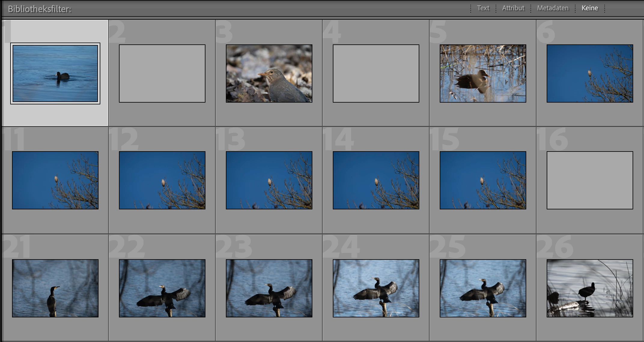Select black-and-white coot photo in cell 26

point(590,288)
